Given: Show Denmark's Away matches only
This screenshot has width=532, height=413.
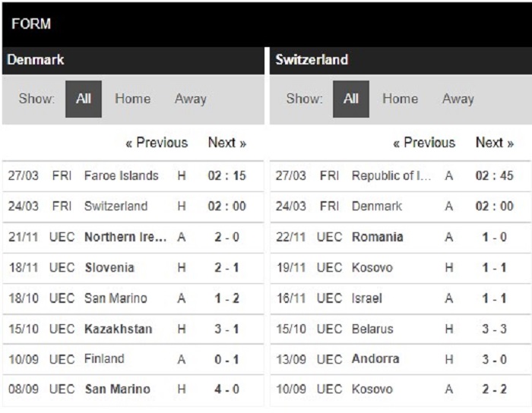Looking at the screenshot, I should (191, 99).
